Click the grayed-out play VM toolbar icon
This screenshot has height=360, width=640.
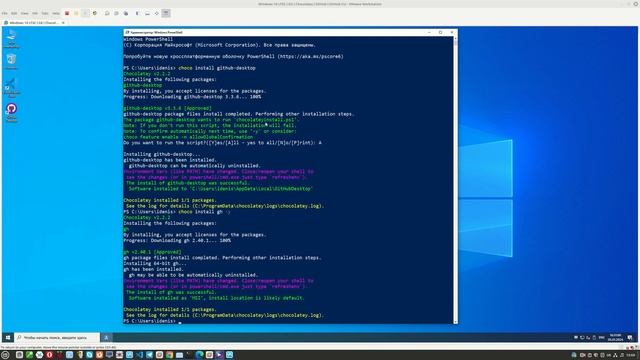tap(85, 13)
